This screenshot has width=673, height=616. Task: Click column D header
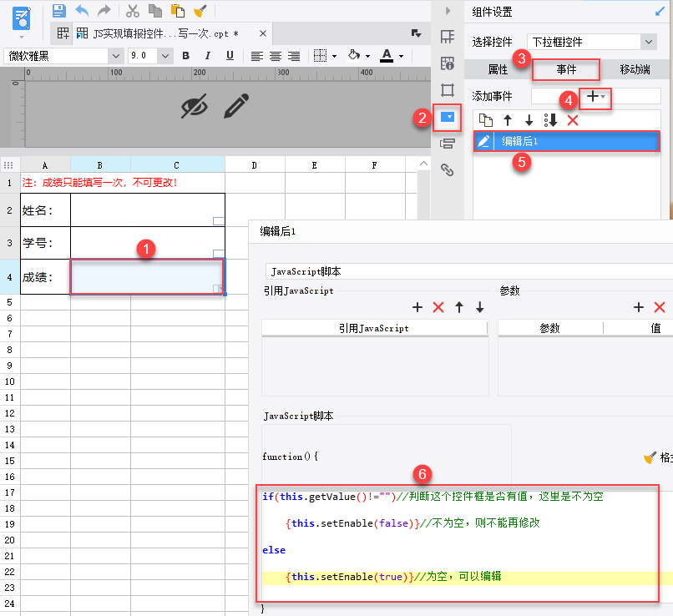pyautogui.click(x=255, y=165)
